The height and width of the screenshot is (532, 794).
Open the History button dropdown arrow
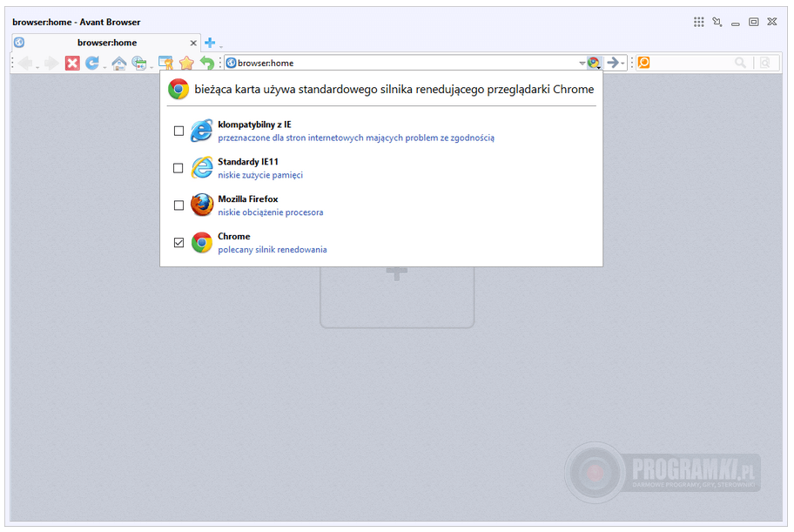click(151, 67)
